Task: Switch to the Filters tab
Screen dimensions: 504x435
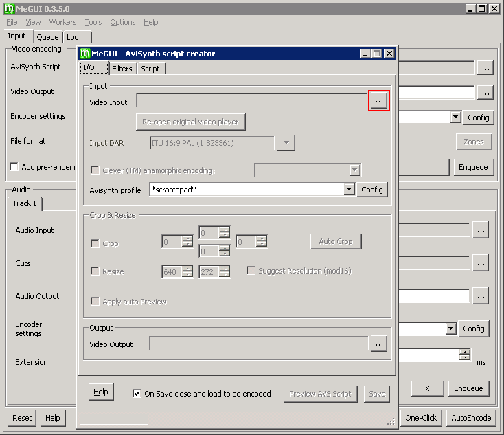Action: (x=122, y=69)
